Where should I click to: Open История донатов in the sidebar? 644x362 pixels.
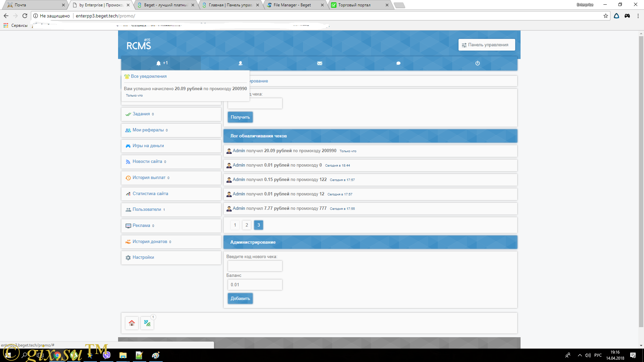pos(171,242)
